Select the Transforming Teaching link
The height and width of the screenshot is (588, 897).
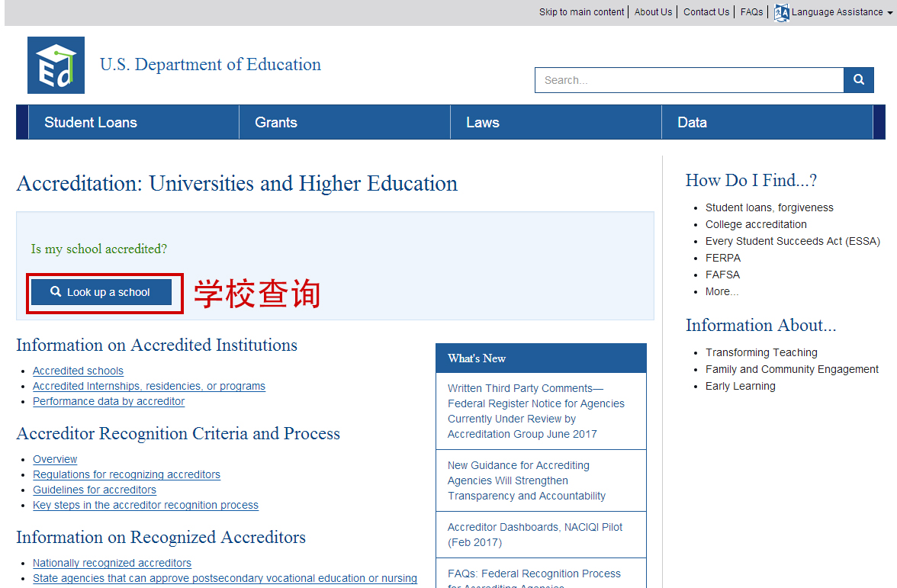(761, 352)
